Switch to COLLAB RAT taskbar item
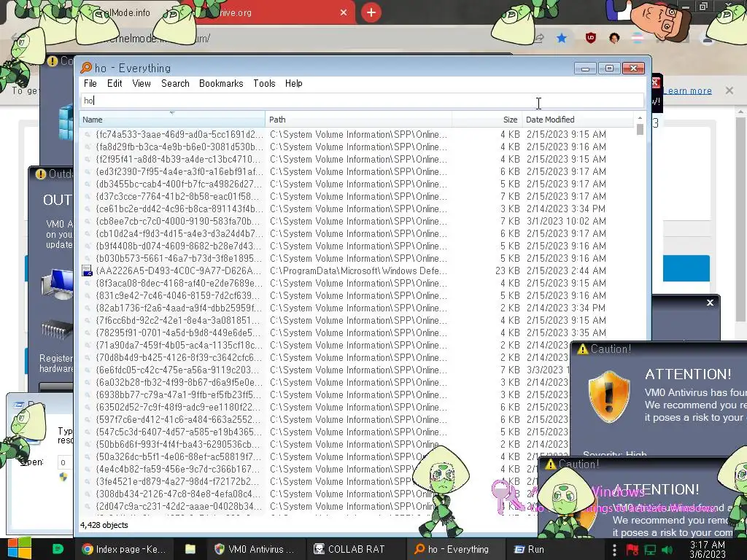Screen dimensions: 747x560 click(x=355, y=549)
